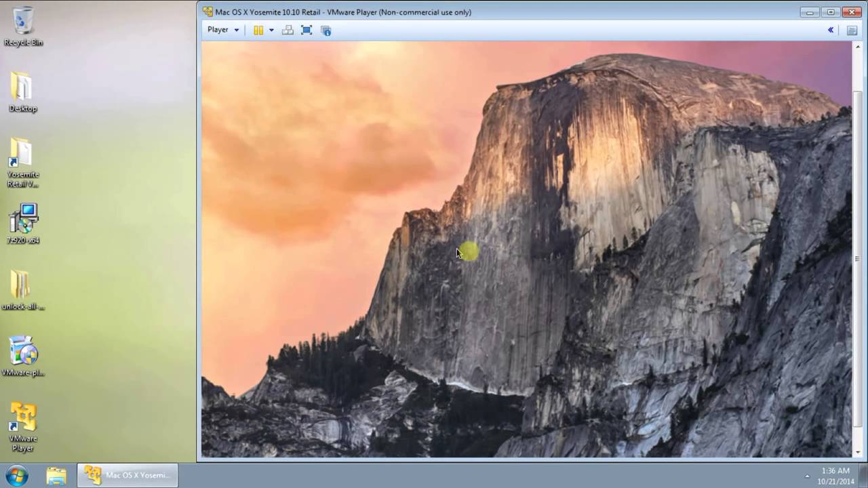Select the Yosemite Retail shortcut folder
The image size is (868, 488).
(23, 163)
